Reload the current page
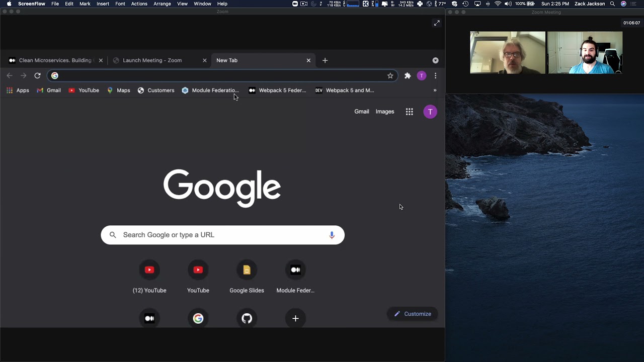This screenshot has height=362, width=644. [x=37, y=75]
